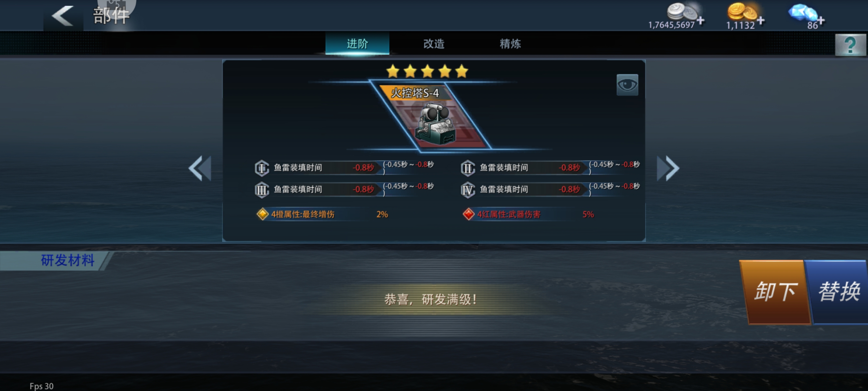Switch to the 改造 tab

click(434, 43)
